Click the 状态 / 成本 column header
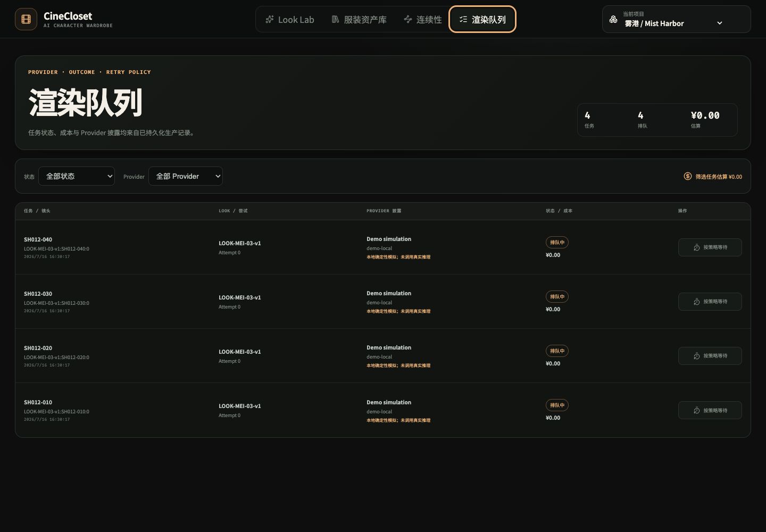 [x=559, y=211]
